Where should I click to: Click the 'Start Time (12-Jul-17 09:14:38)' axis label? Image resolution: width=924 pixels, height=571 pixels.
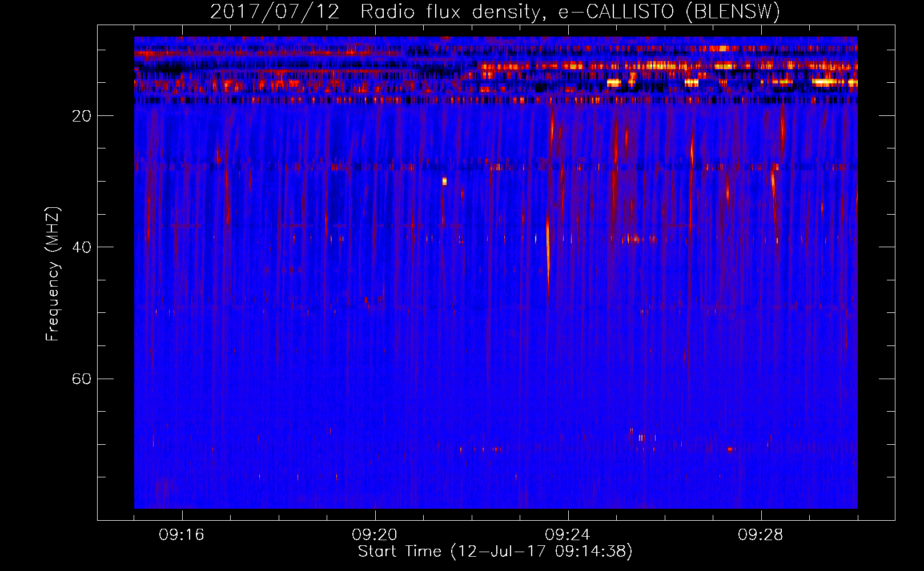pyautogui.click(x=495, y=552)
